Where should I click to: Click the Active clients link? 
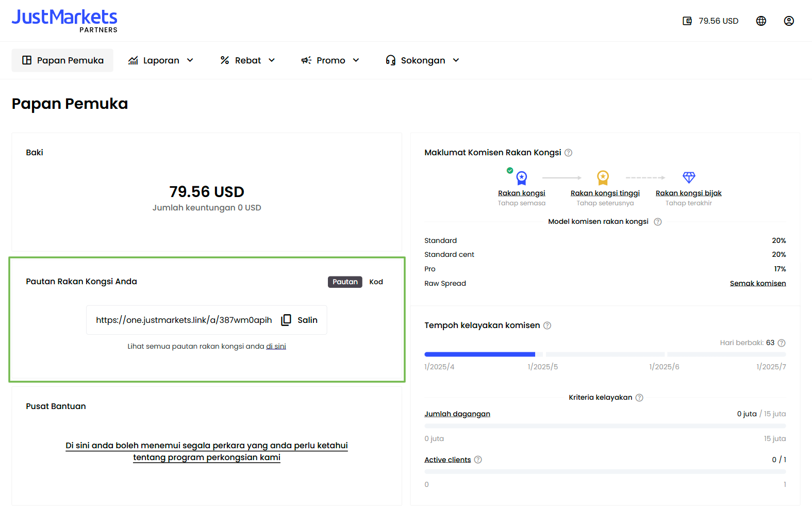pos(448,460)
